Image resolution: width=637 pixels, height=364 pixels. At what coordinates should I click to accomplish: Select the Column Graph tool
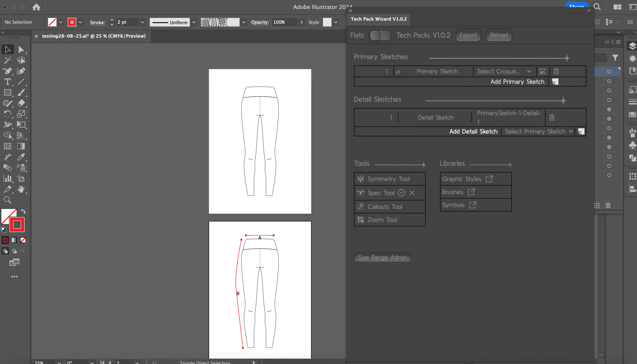(x=7, y=178)
